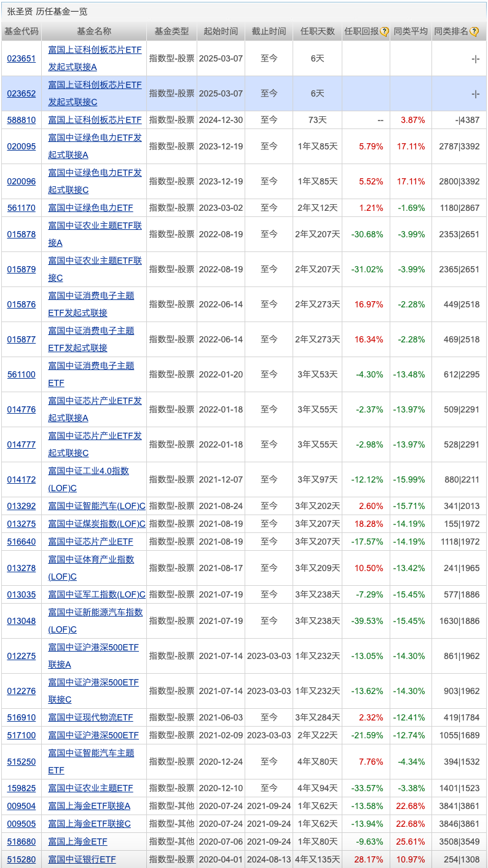The width and height of the screenshot is (488, 868).
Task: Open fund code 518680 link
Action: pyautogui.click(x=22, y=842)
